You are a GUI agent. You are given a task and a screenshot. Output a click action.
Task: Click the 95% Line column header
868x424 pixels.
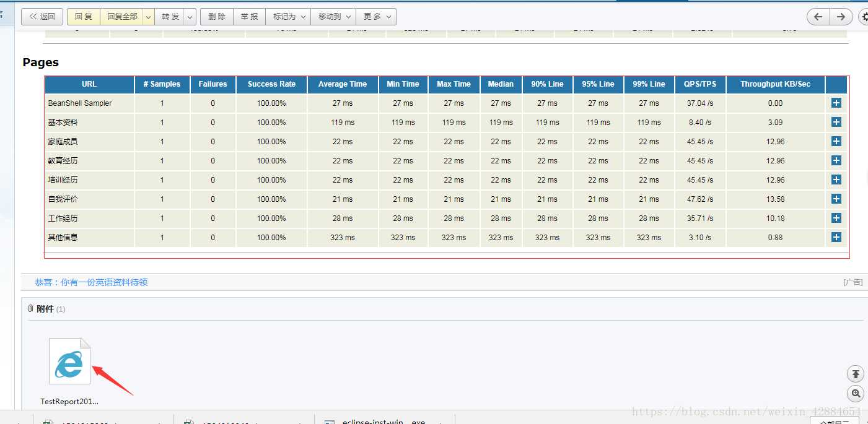click(x=598, y=84)
